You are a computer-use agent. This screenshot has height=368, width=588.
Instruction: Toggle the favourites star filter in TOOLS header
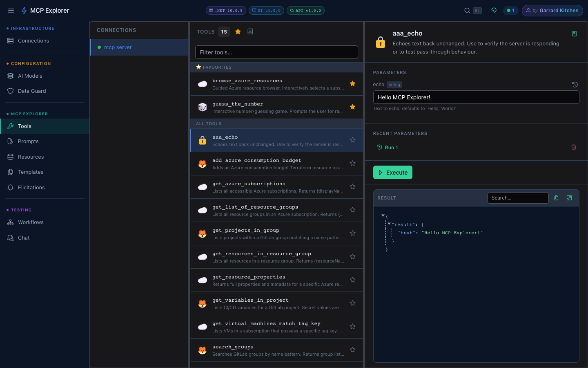pos(238,31)
